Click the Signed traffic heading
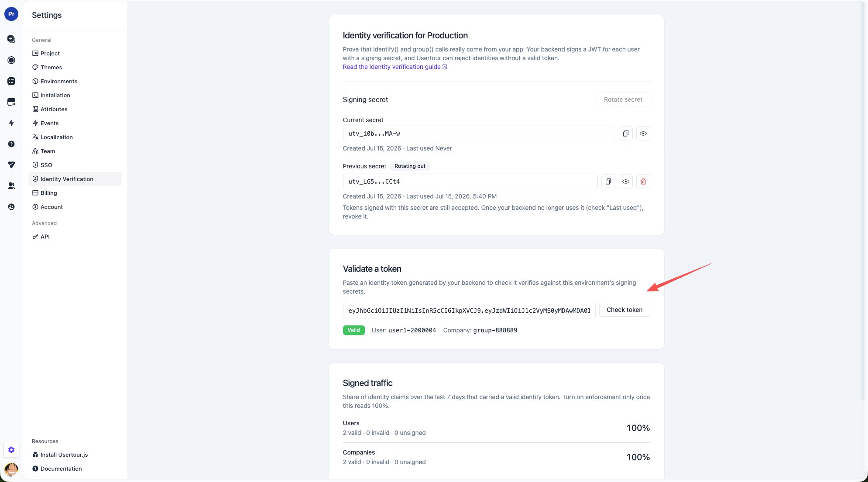The image size is (868, 482). pyautogui.click(x=367, y=383)
